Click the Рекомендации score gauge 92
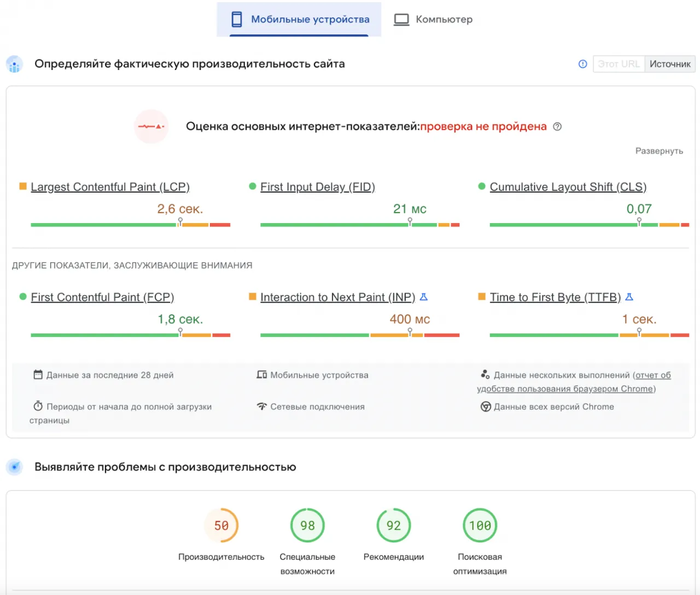The width and height of the screenshot is (700, 595). click(x=394, y=526)
